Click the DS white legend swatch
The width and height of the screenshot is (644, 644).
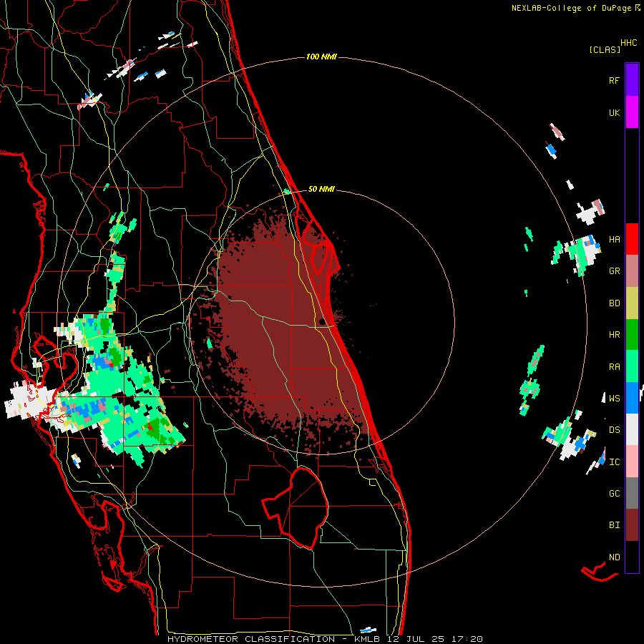tap(632, 429)
